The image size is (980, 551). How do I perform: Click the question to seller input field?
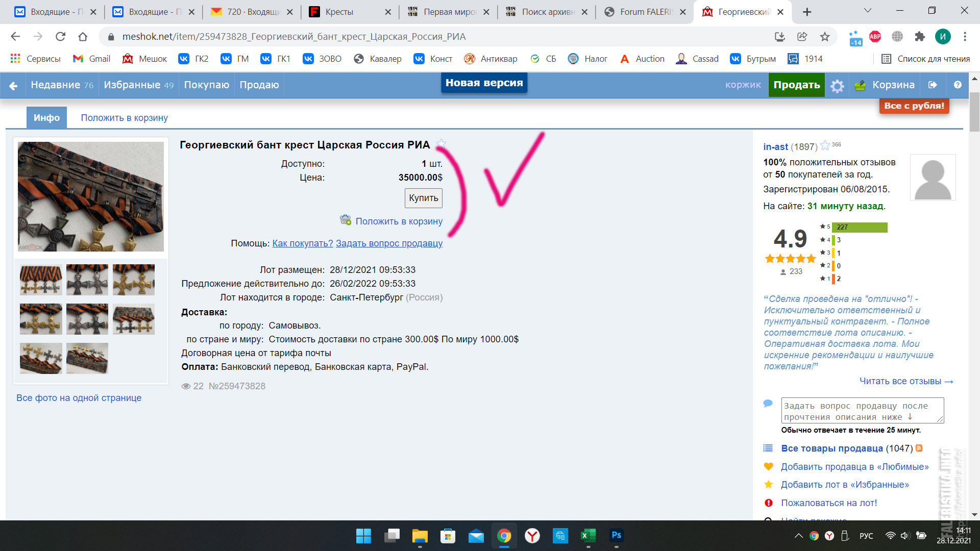click(x=862, y=411)
